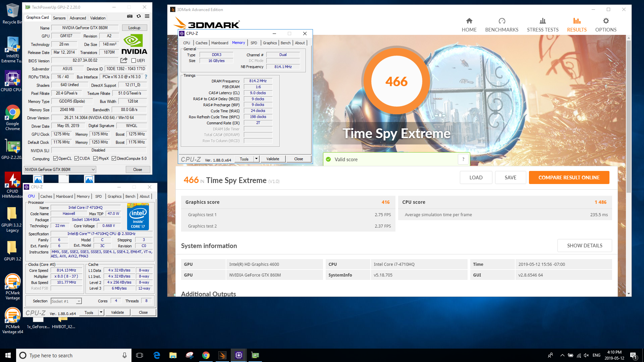The width and height of the screenshot is (644, 362).
Task: Switch to Sensors tab in GPU-Z
Action: [x=59, y=18]
